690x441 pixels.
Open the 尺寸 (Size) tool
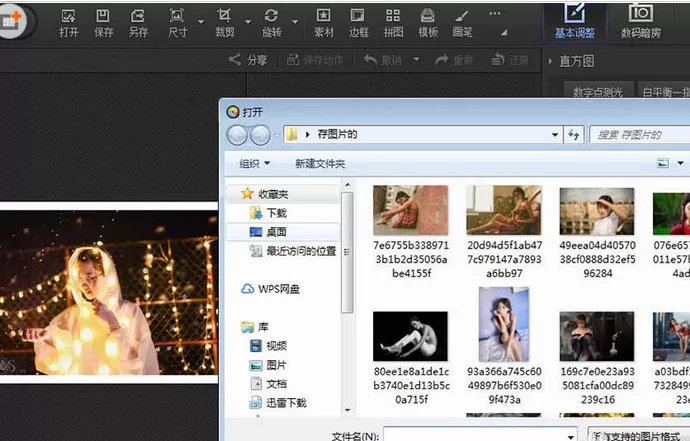coord(177,23)
